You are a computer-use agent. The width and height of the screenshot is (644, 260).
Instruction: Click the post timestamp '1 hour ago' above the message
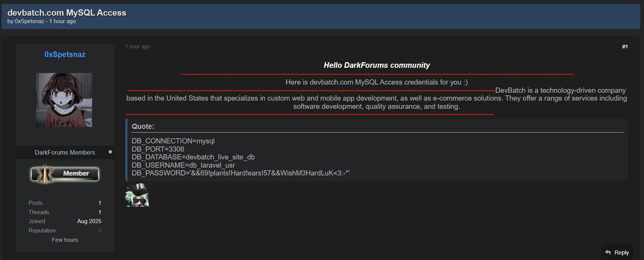click(x=138, y=47)
